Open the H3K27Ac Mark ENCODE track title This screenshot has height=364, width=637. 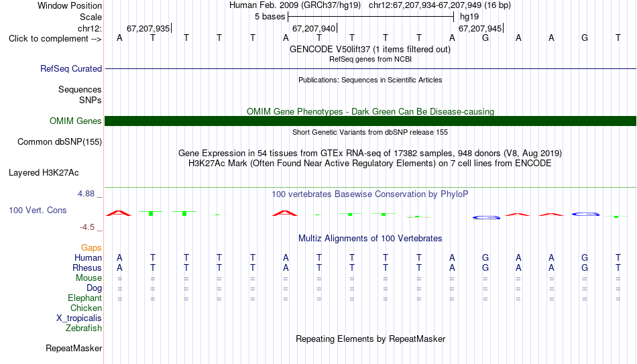(370, 164)
